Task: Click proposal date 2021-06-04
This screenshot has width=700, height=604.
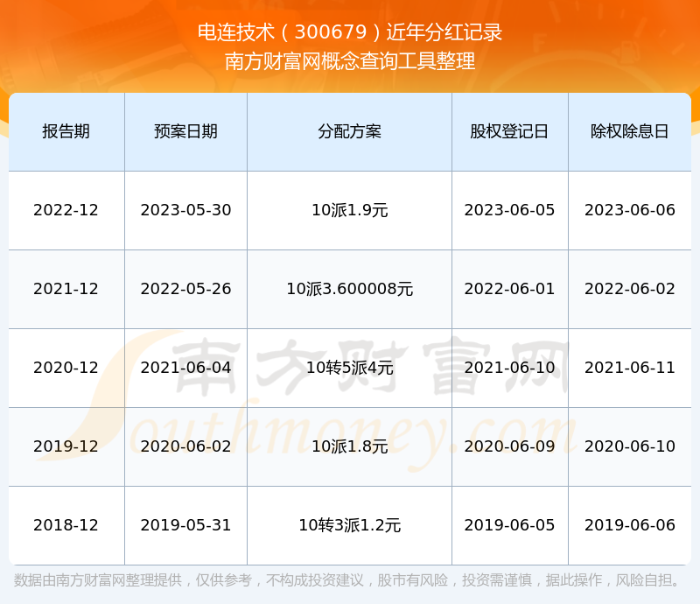Action: point(185,368)
